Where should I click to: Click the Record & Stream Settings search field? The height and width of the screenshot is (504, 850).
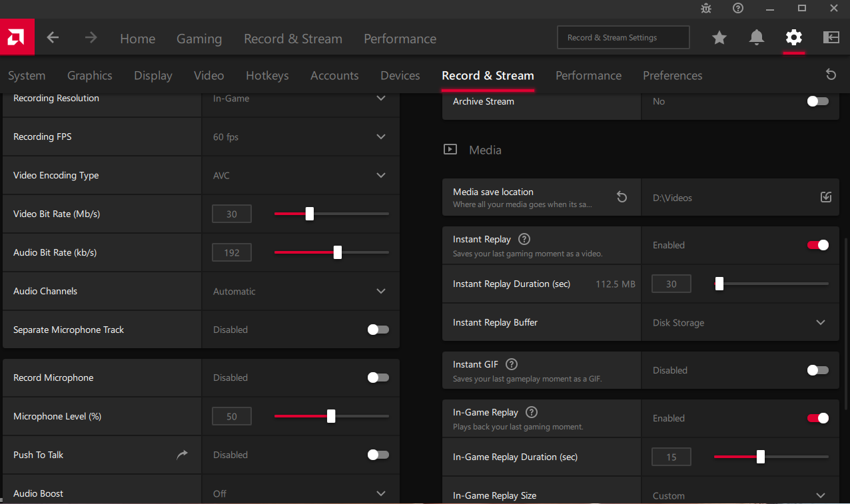pyautogui.click(x=623, y=37)
